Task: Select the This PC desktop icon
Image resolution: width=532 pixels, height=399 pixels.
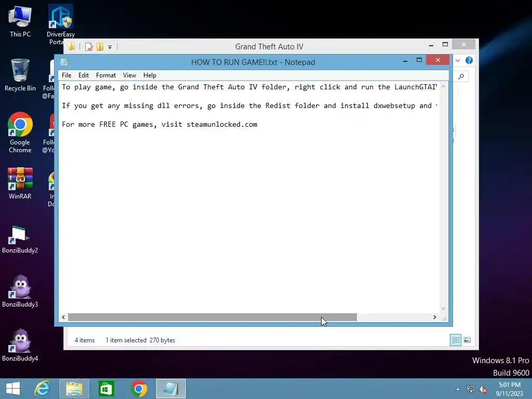Action: click(20, 21)
